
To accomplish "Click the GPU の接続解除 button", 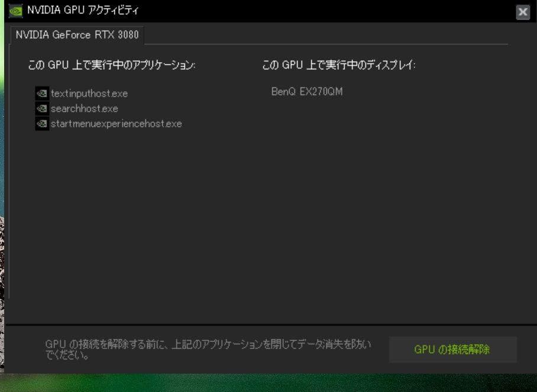I will click(x=452, y=349).
